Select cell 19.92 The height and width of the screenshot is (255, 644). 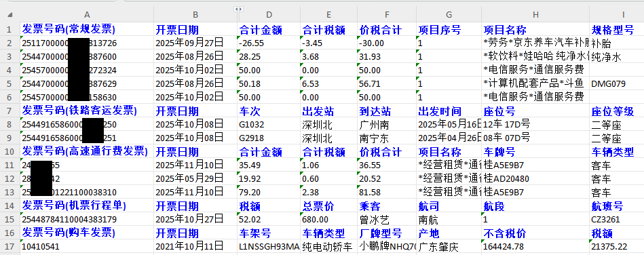[269, 178]
